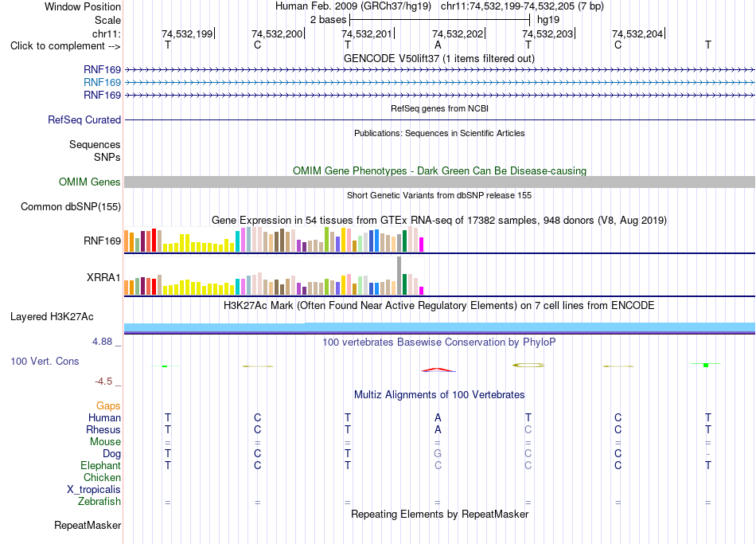Click the light-blue RNF169 transcript arrow line
Image resolution: width=756 pixels, height=544 pixels.
(439, 83)
